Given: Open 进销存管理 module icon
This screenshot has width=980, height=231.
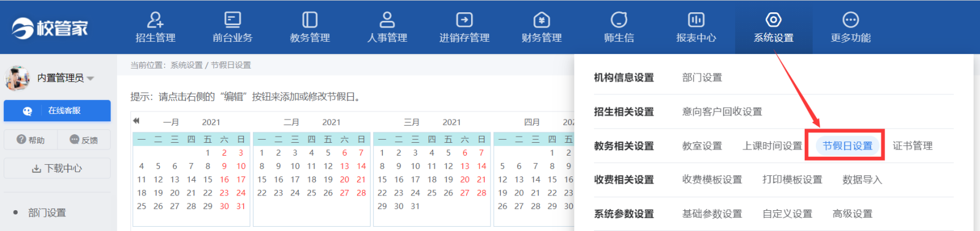Looking at the screenshot, I should pos(464,20).
